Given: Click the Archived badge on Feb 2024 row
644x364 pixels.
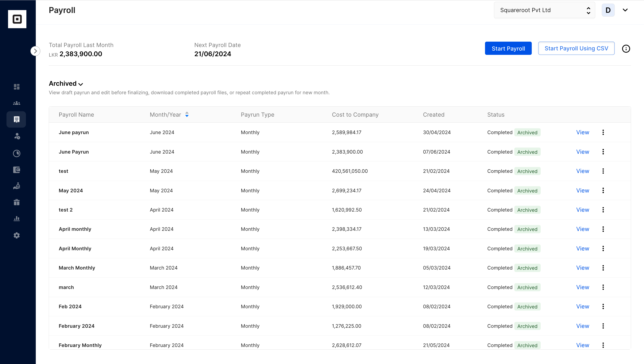Looking at the screenshot, I should tap(527, 307).
